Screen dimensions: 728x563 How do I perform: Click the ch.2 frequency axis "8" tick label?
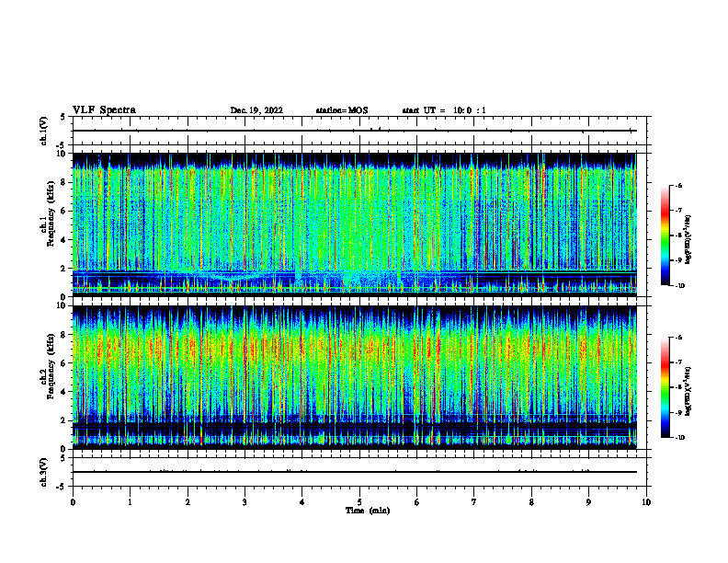[64, 335]
